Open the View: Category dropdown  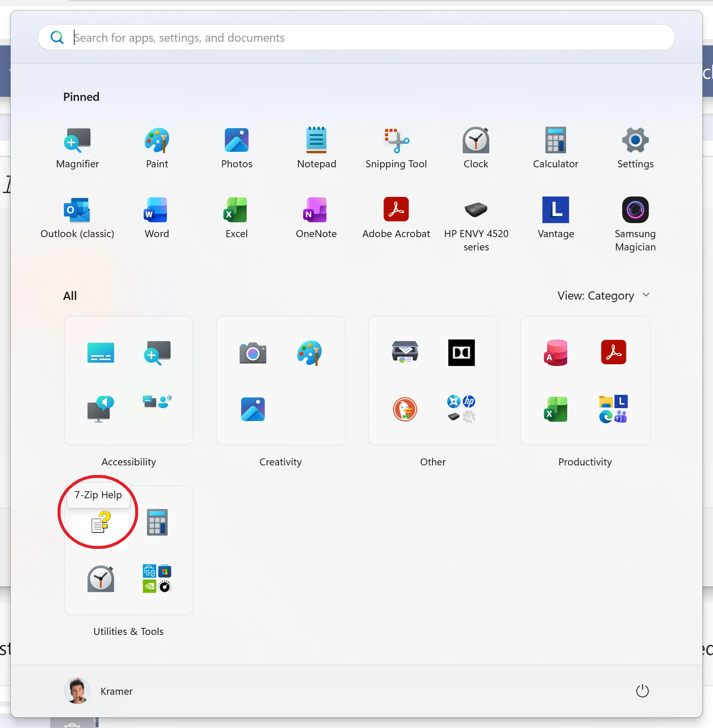point(603,295)
